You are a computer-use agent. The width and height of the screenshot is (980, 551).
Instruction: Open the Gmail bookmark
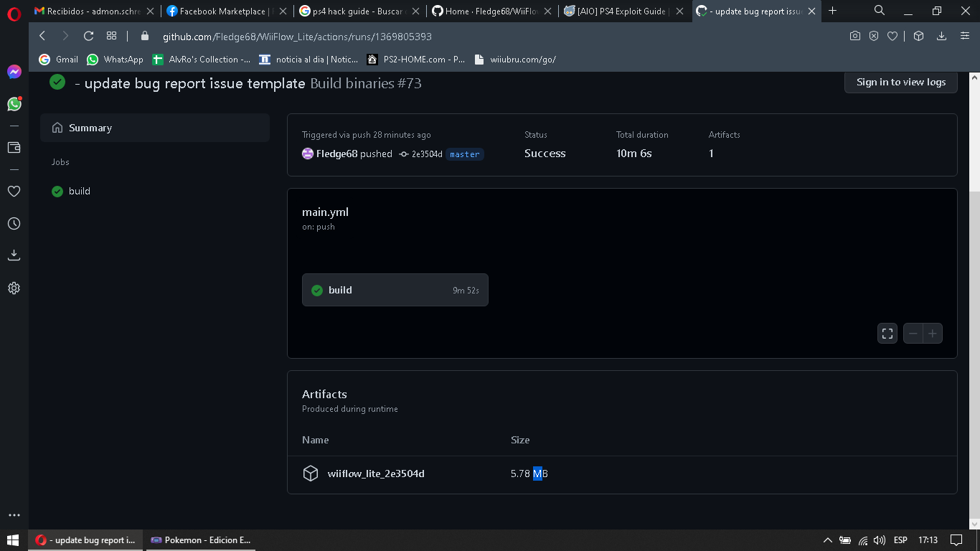[59, 60]
